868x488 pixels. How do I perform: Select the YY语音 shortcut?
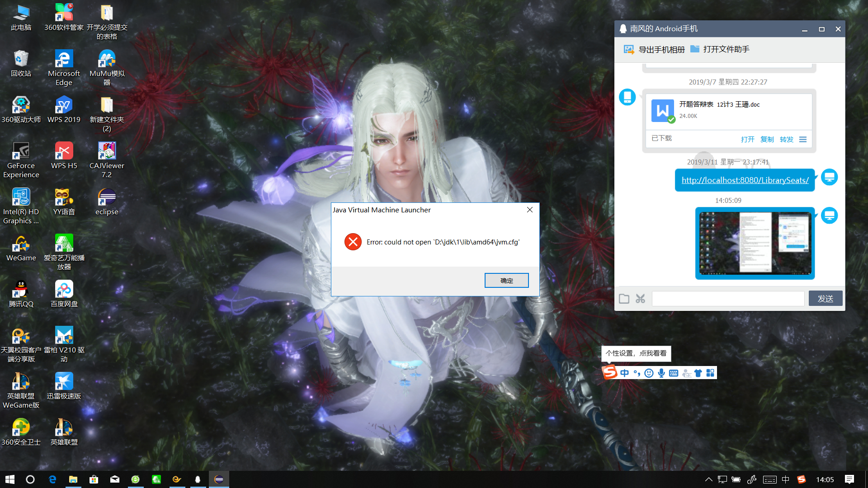[64, 202]
